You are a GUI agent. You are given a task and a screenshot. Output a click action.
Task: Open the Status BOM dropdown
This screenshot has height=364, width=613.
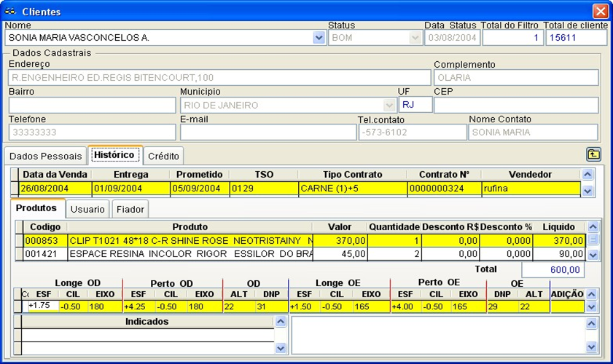[x=415, y=38]
